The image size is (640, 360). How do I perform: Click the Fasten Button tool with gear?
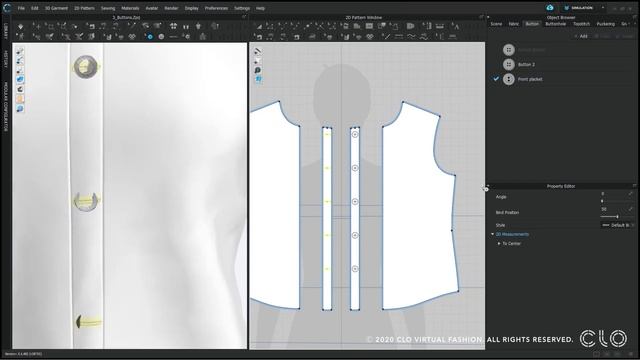click(x=187, y=37)
